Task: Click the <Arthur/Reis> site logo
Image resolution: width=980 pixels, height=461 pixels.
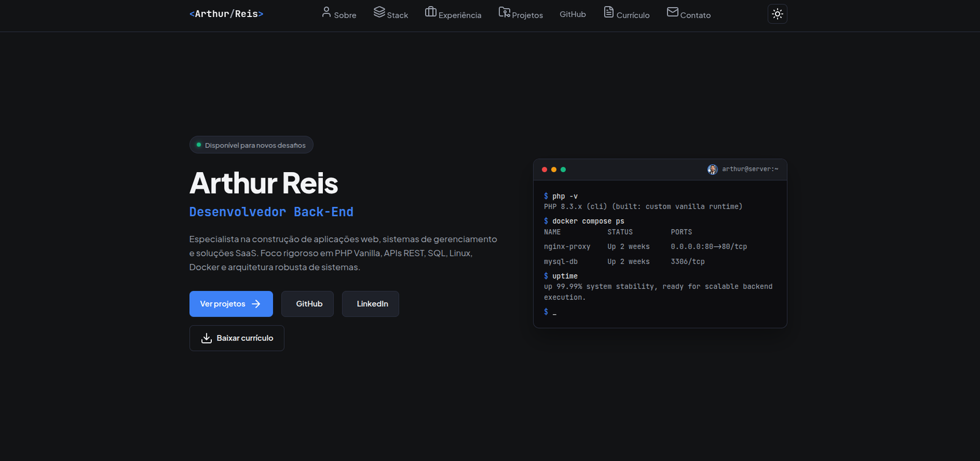Action: point(226,13)
